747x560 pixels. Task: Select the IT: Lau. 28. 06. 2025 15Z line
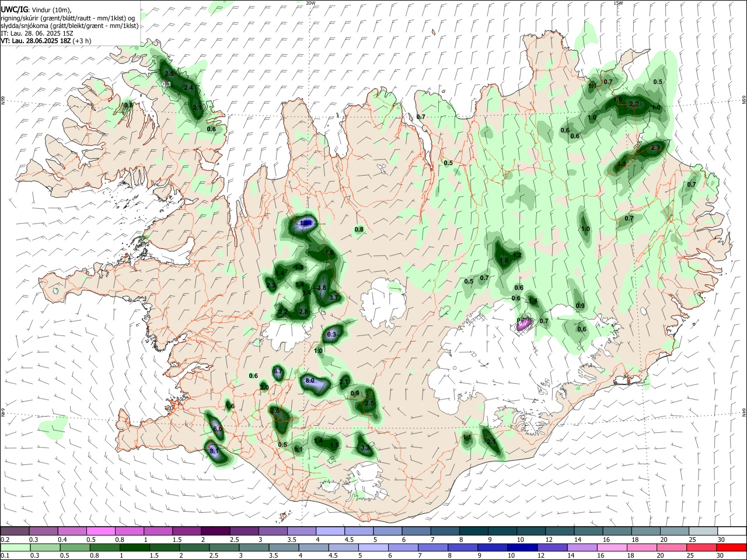[37, 34]
